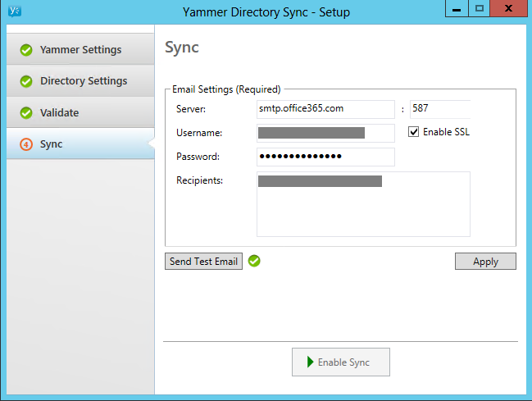The height and width of the screenshot is (401, 532).
Task: Focus the Server field with smtp.office365.com
Action: click(325, 109)
